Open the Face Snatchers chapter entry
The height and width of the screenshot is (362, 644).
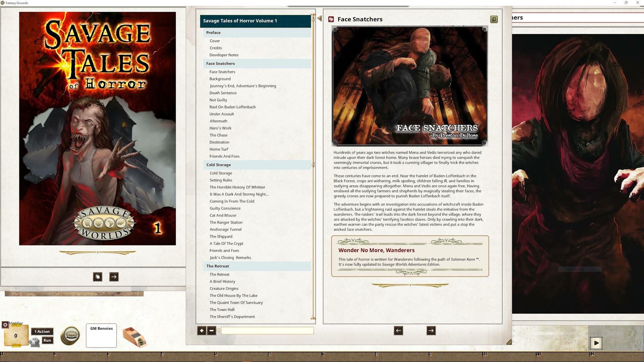(x=222, y=71)
